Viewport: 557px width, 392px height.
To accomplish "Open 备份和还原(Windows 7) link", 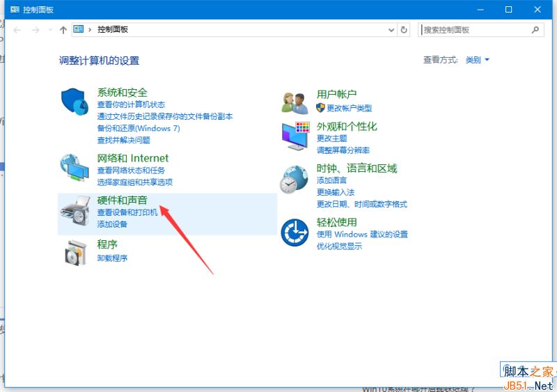I will click(x=139, y=128).
